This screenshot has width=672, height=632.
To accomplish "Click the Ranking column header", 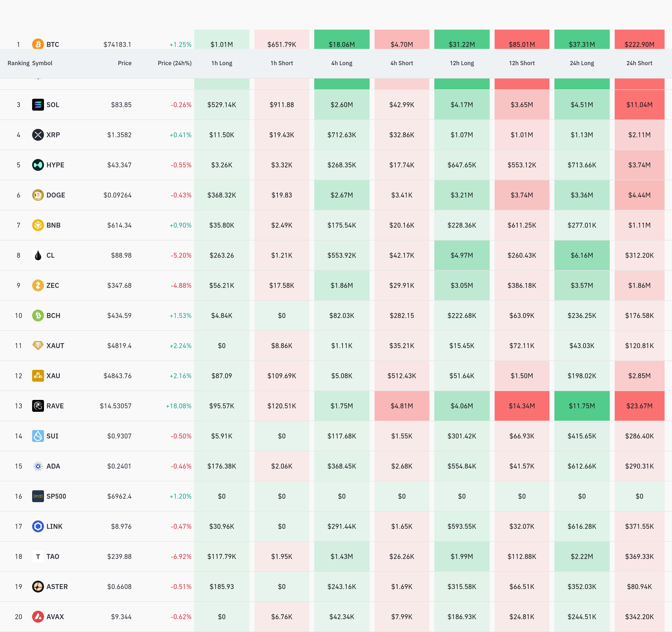I will [x=18, y=63].
